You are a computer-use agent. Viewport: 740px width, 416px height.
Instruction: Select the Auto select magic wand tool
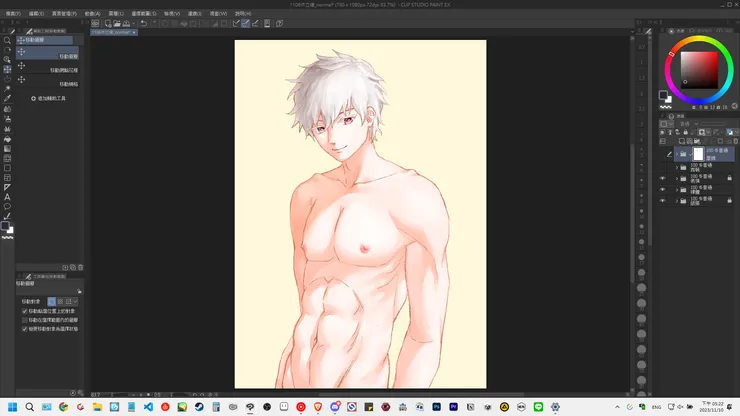7,89
